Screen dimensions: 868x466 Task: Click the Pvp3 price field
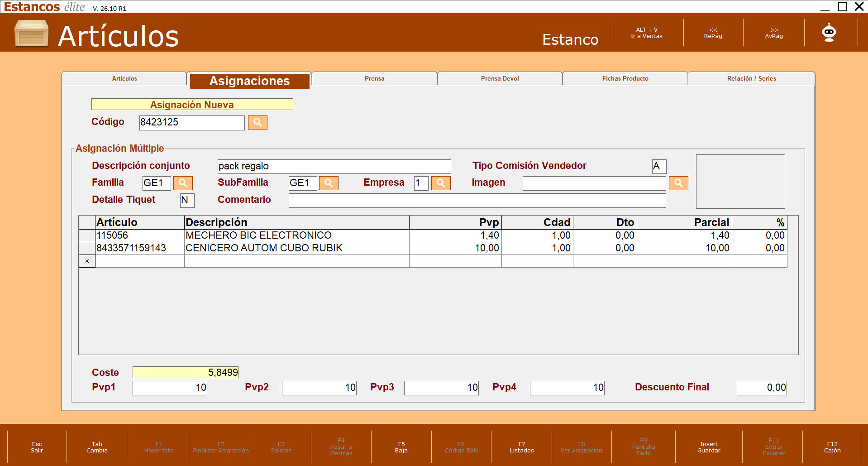click(x=441, y=388)
